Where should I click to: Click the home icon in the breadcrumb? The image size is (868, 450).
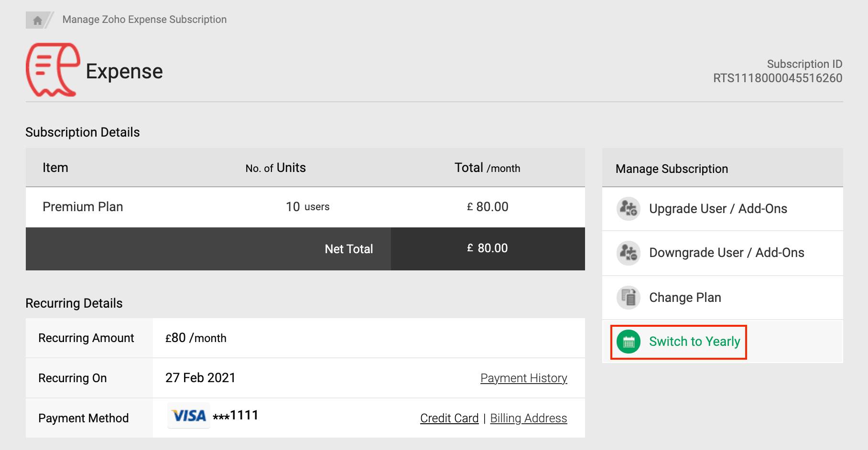click(37, 20)
